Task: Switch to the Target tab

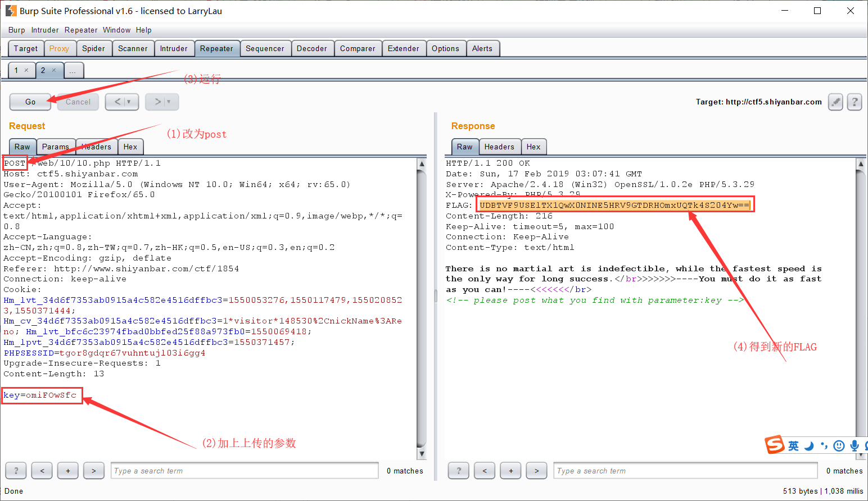Action: pos(26,48)
